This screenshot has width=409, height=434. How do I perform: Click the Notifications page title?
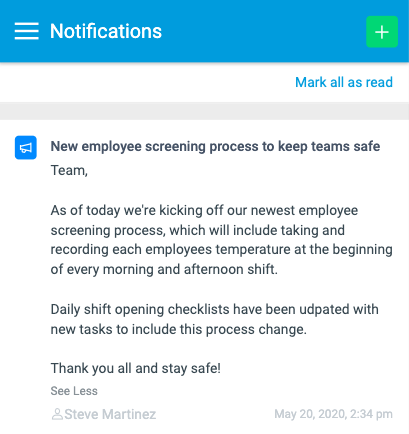click(106, 31)
